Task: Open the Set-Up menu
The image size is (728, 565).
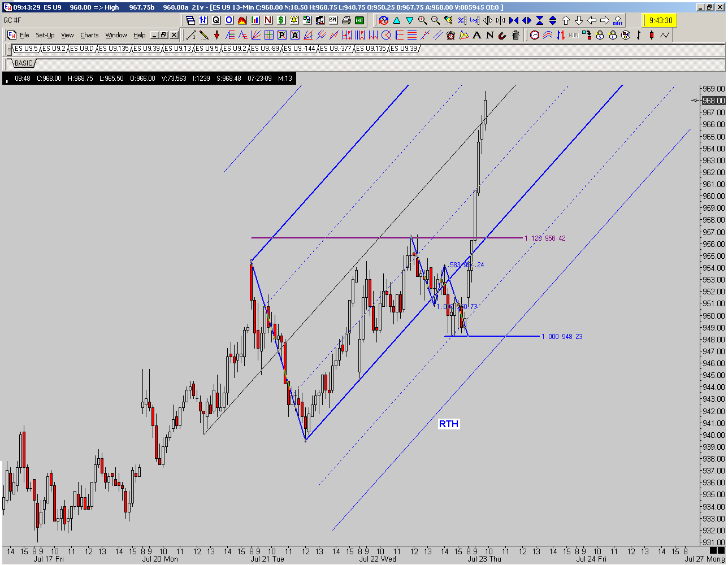Action: pos(45,35)
